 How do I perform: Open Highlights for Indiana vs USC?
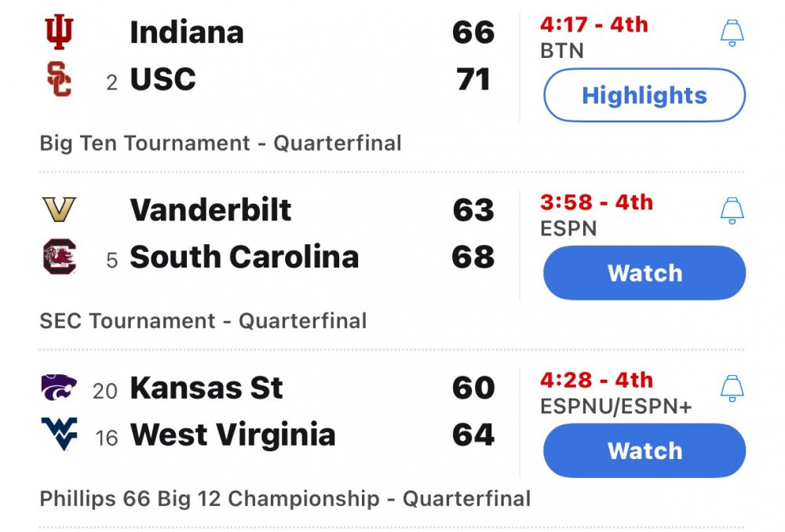644,96
